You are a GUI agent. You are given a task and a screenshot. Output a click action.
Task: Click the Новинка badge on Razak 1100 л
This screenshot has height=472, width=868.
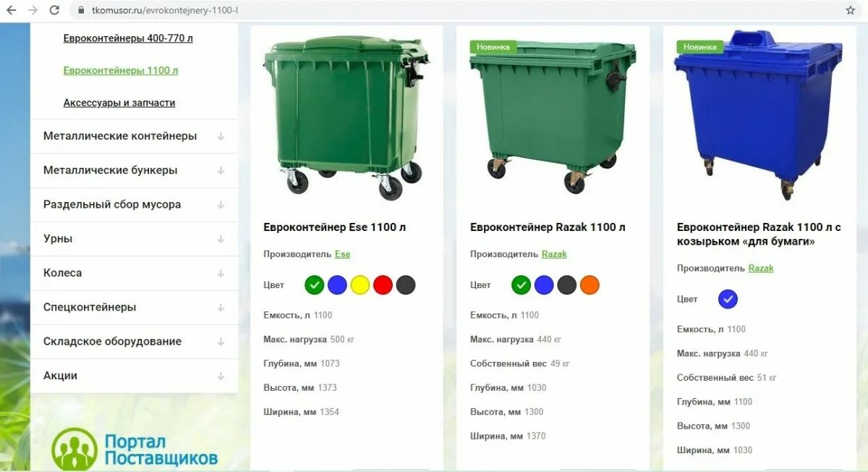493,47
